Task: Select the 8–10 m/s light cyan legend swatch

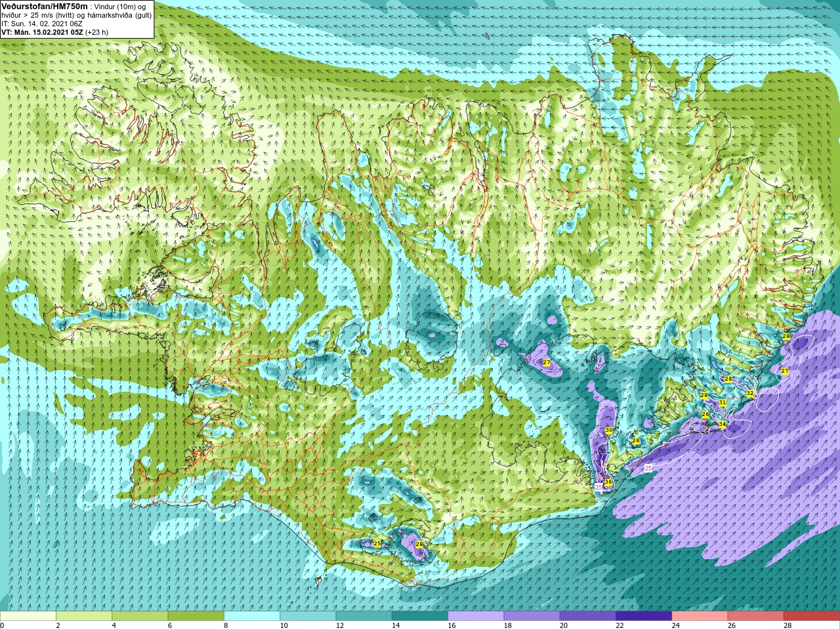Action: point(252,616)
